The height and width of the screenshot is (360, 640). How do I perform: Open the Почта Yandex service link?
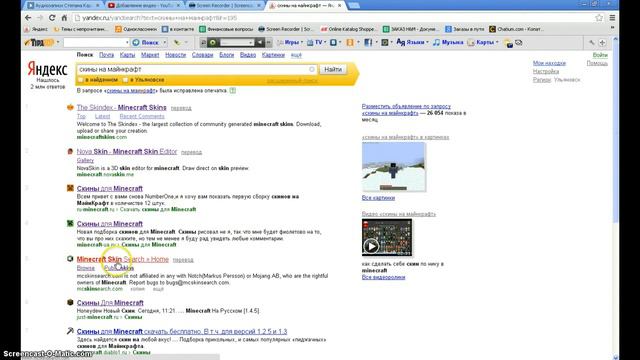[107, 55]
